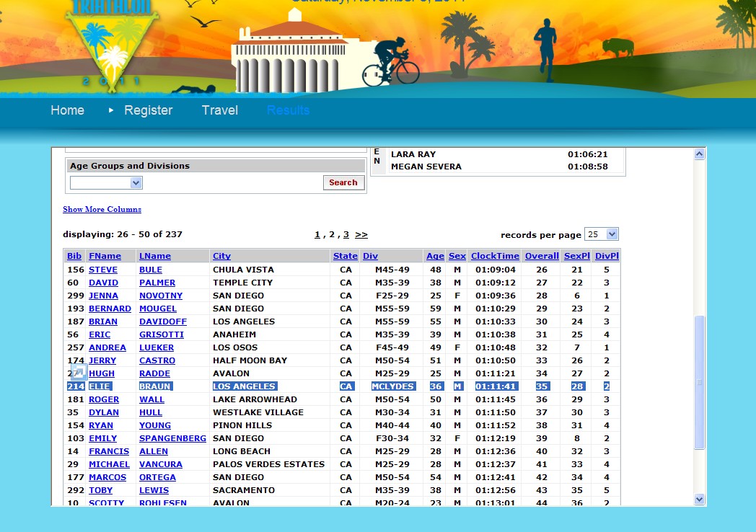The height and width of the screenshot is (532, 756).
Task: Click the Show More Columns link
Action: click(x=102, y=210)
